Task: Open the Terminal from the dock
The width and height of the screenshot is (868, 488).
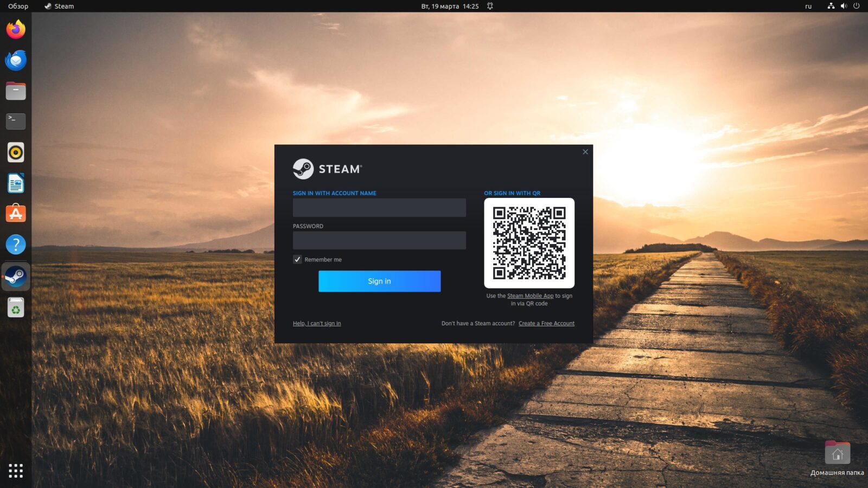Action: [x=16, y=121]
